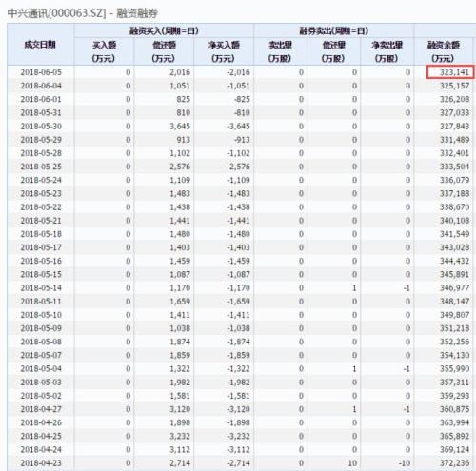Select the 2018-05-10 date cell
The height and width of the screenshot is (471, 476).
coord(41,315)
